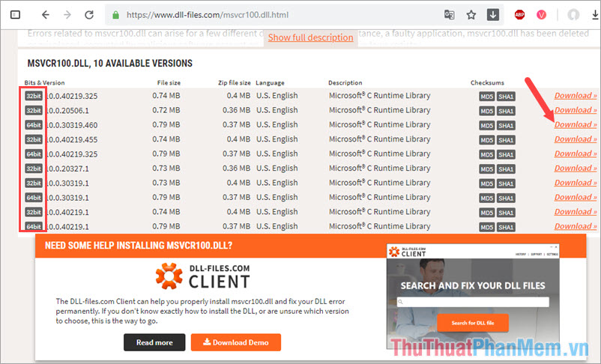Download 64bit version 10.0.30319.1
The image size is (601, 364).
pos(576,197)
